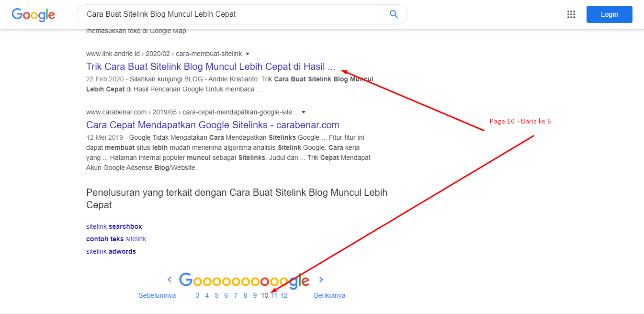Open 'Cara Cepat Mendapatkan Google Sitelinks' result

[x=213, y=125]
